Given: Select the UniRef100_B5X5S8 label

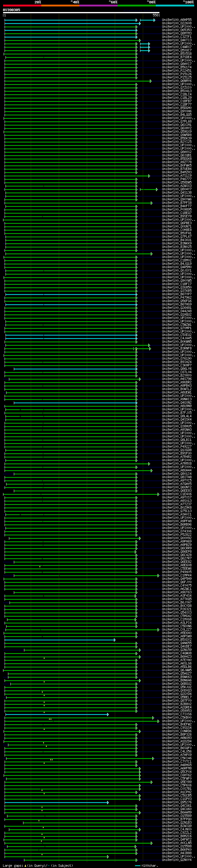Looking at the screenshot, I should click(x=177, y=54).
